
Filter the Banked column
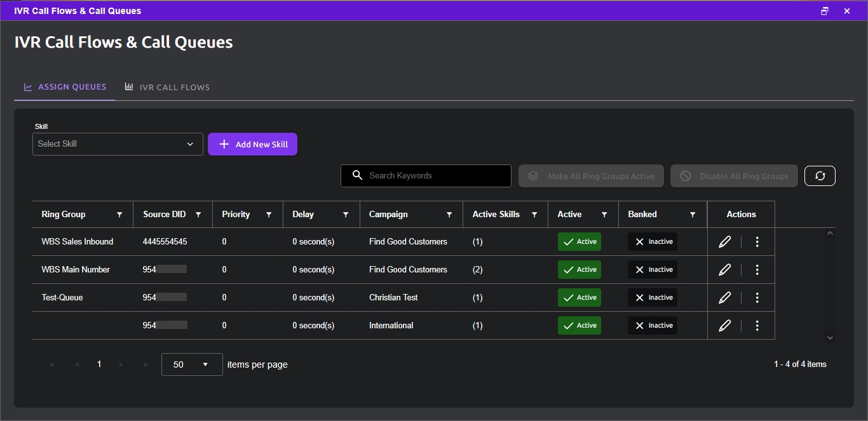click(693, 215)
